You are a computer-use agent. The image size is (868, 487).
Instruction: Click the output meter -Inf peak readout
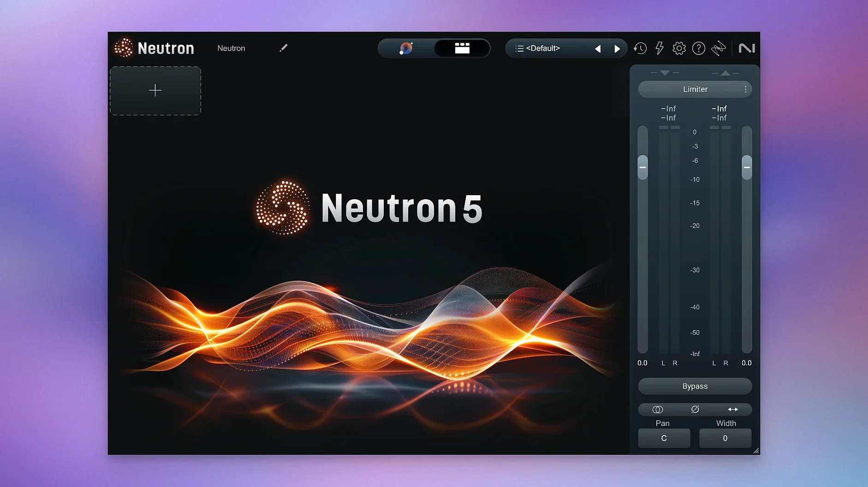[719, 109]
